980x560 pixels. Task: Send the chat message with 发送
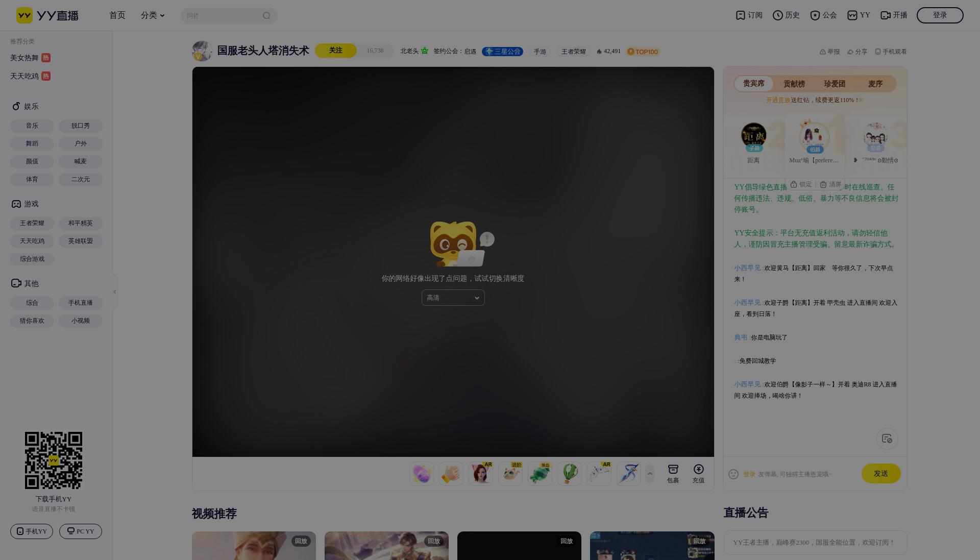tap(881, 474)
